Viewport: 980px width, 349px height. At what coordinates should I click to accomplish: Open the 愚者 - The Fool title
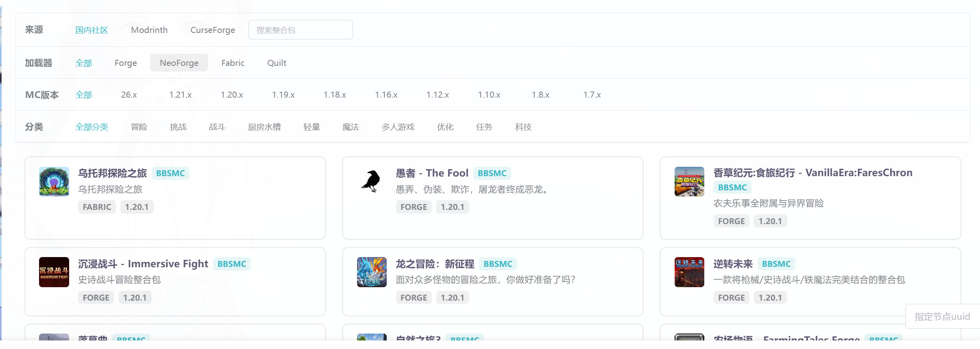pos(432,173)
